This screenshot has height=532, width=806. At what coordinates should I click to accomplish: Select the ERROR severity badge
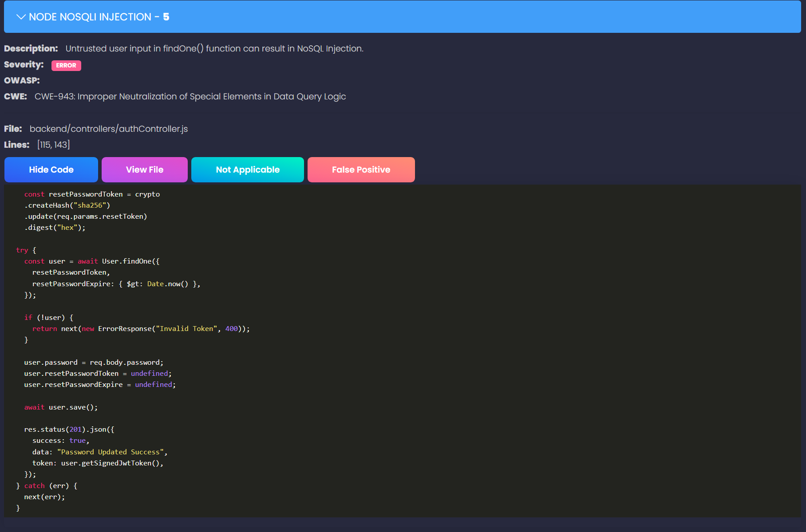pyautogui.click(x=66, y=65)
